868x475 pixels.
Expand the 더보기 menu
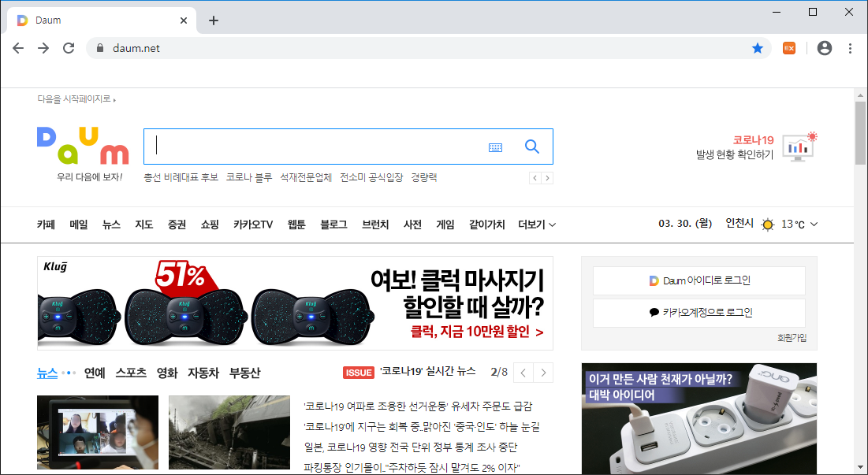(537, 225)
